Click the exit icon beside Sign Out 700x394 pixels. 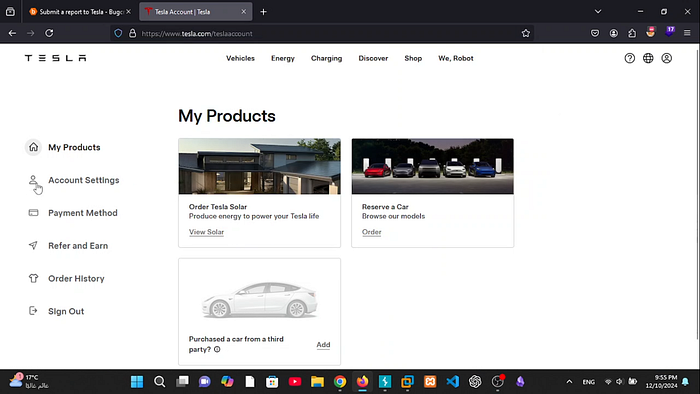point(33,311)
